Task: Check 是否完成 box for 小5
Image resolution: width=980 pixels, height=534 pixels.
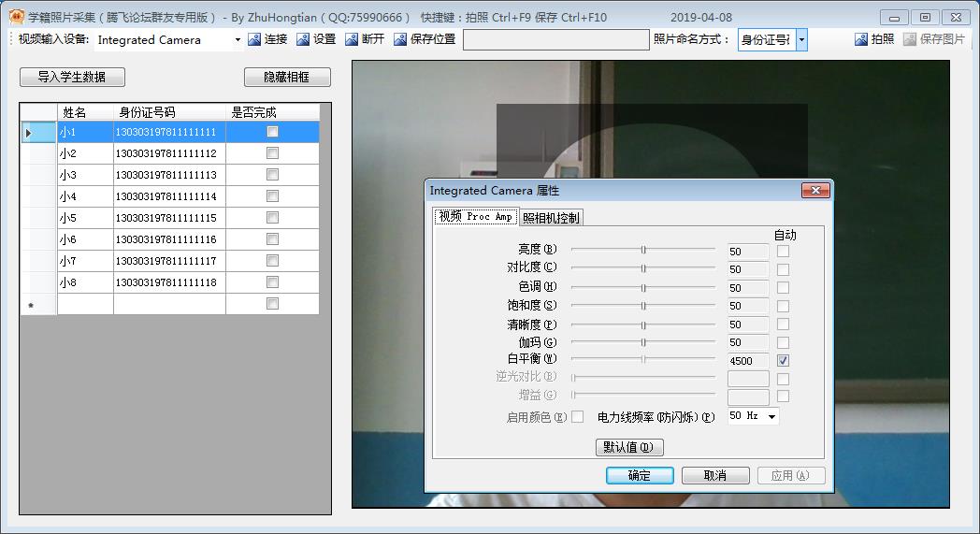Action: (x=272, y=218)
